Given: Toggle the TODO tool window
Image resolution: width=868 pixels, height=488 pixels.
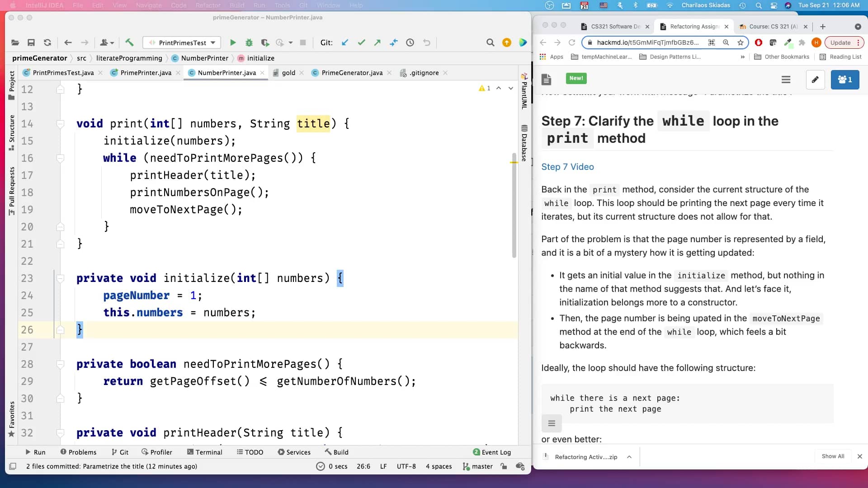Looking at the screenshot, I should (x=250, y=452).
